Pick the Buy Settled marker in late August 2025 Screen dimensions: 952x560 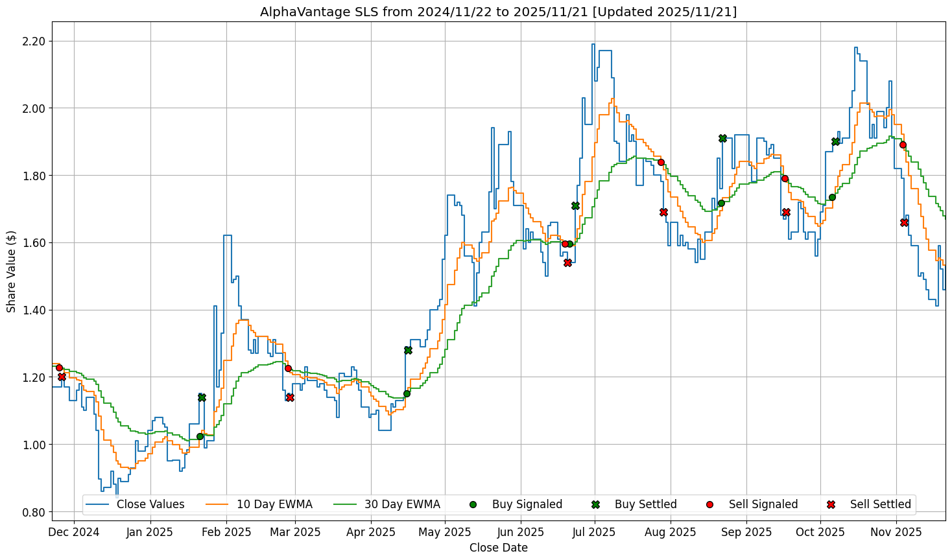[722, 138]
